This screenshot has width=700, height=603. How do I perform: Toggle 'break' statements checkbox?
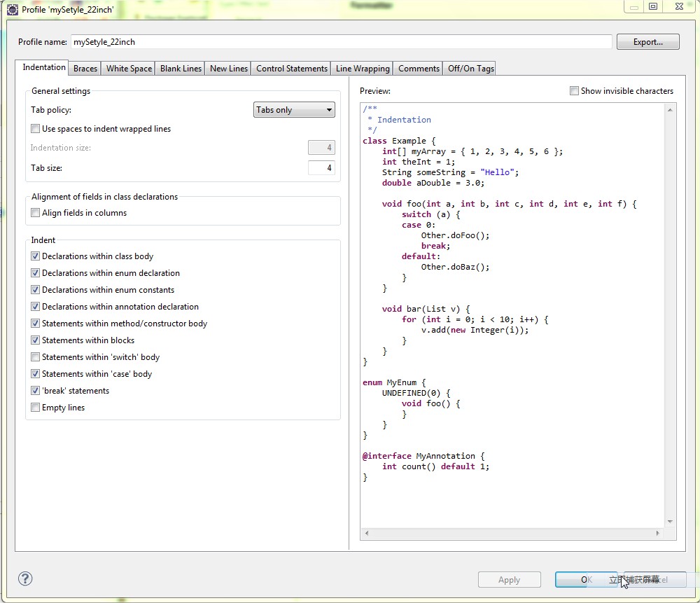coord(35,391)
